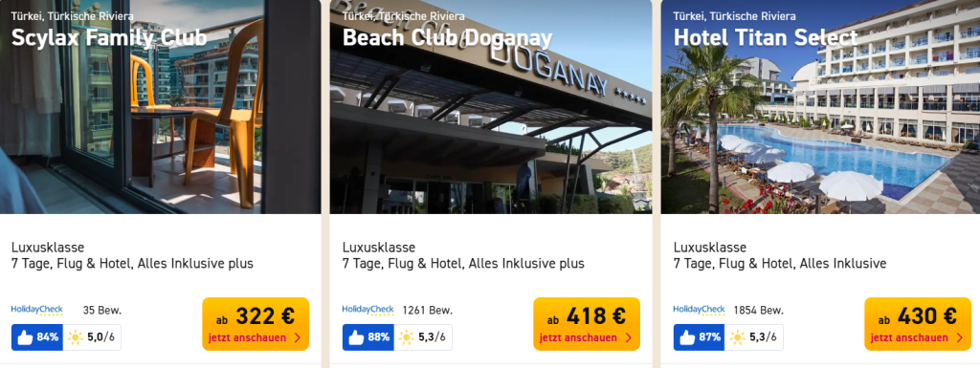Click Hotel Titan Select's sun rating 5,3/6
This screenshot has width=980, height=368.
click(754, 337)
